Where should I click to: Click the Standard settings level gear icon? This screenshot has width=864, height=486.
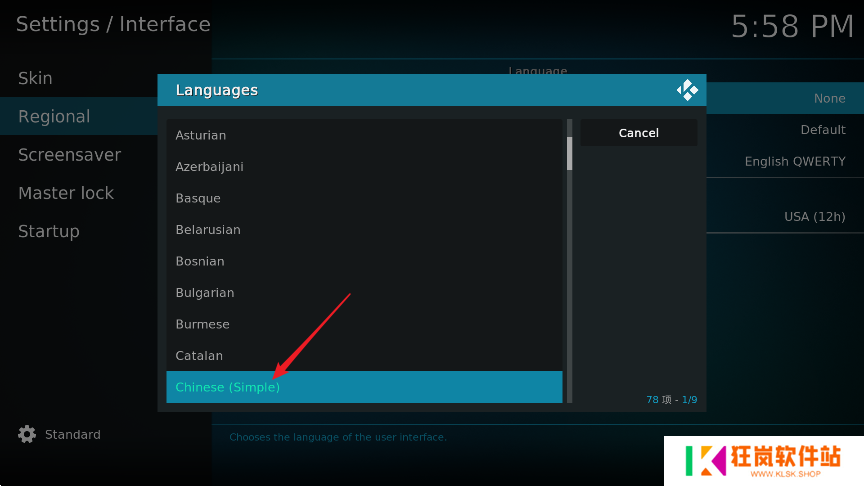tap(27, 435)
